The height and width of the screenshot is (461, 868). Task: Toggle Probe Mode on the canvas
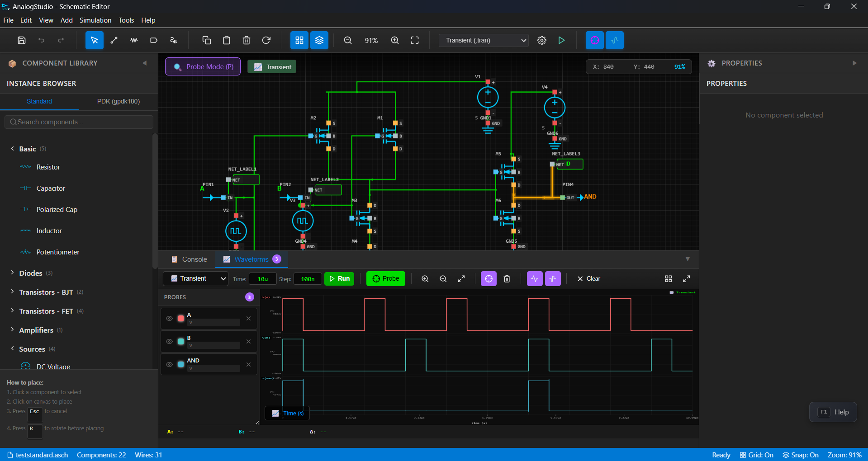[202, 66]
